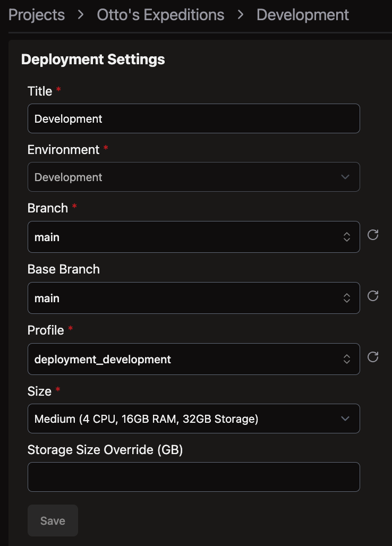This screenshot has width=392, height=546.
Task: Expand the Medium Size dropdown
Action: 181,419
